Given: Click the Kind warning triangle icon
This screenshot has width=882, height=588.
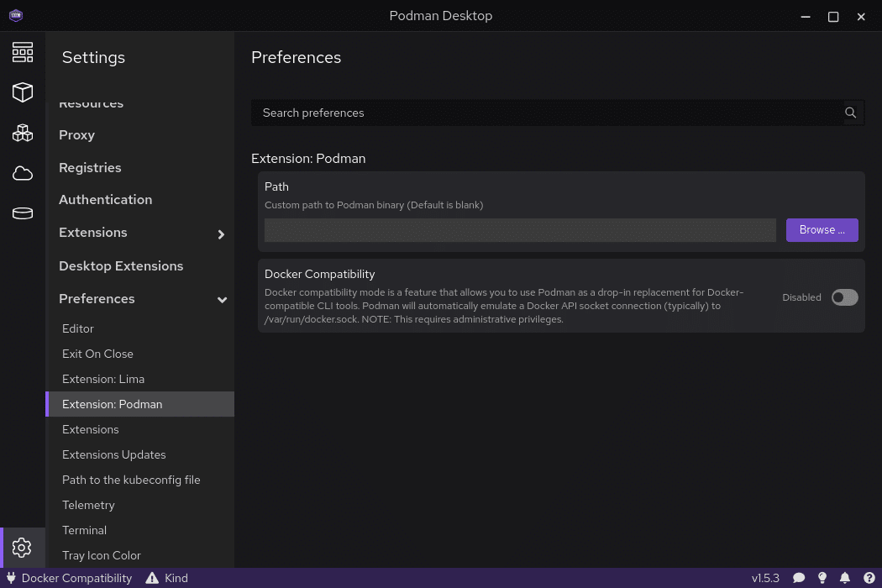Looking at the screenshot, I should tap(152, 578).
